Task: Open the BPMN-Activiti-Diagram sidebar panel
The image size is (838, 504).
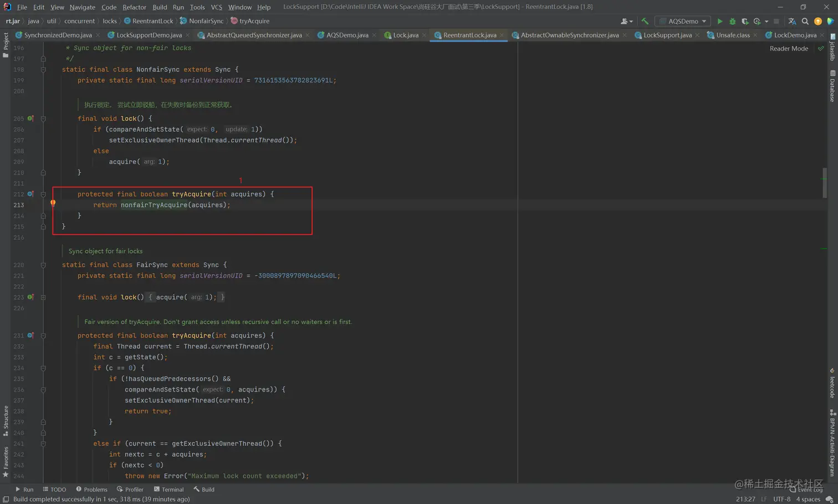Action: tap(832, 443)
